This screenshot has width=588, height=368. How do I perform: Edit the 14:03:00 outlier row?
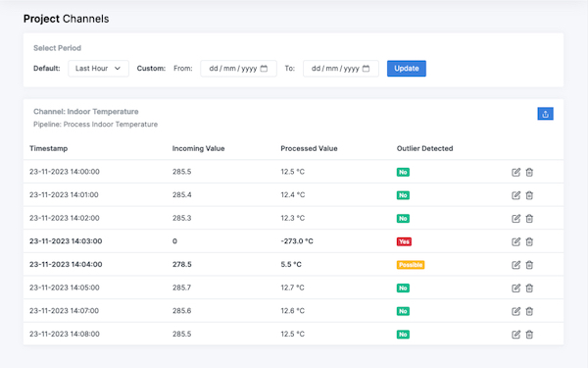[x=516, y=241]
